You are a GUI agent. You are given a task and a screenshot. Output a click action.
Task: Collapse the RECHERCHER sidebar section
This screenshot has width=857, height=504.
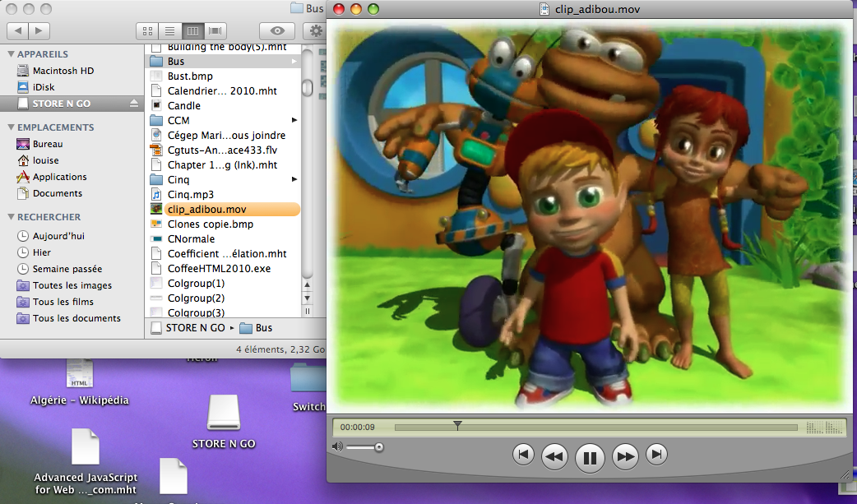[11, 217]
